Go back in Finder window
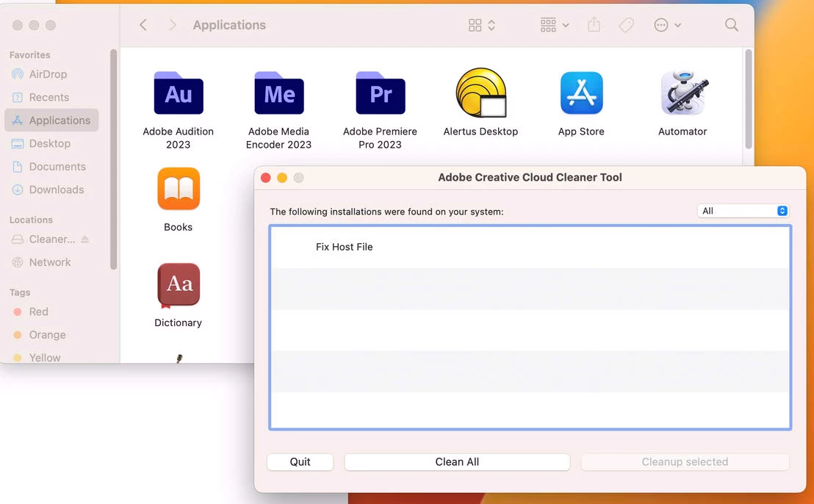This screenshot has width=814, height=504. [143, 25]
